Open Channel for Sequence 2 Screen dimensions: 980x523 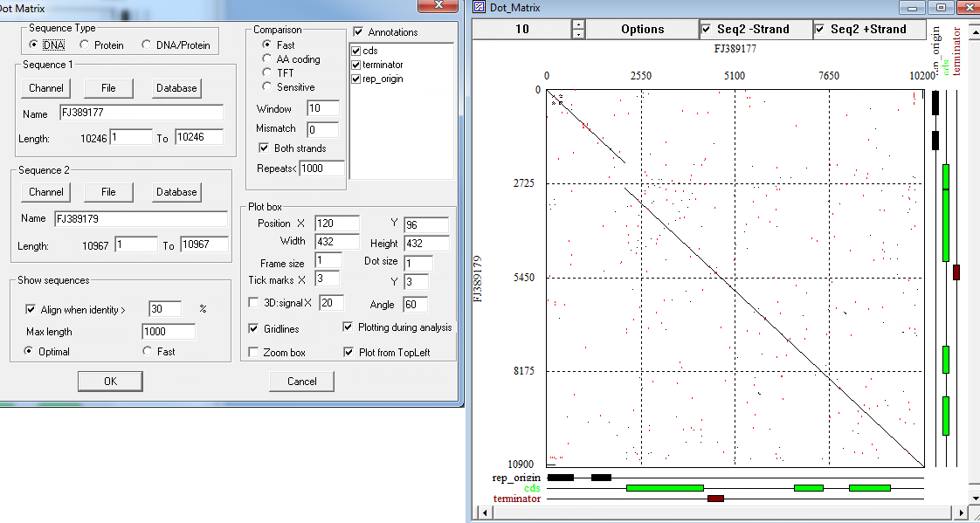tap(46, 192)
